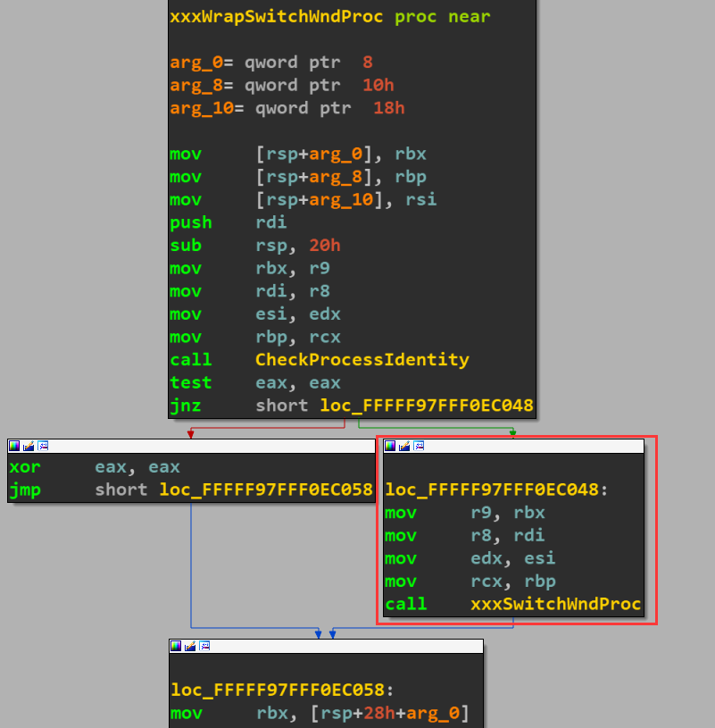Select the mov edx, esi instruction
The height and width of the screenshot is (728, 715).
(470, 558)
